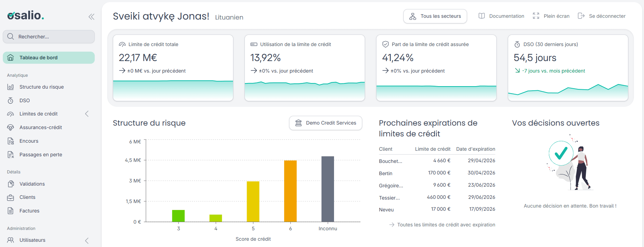Open Tableau de bord menu item
The width and height of the screenshot is (644, 247).
pyautogui.click(x=49, y=58)
